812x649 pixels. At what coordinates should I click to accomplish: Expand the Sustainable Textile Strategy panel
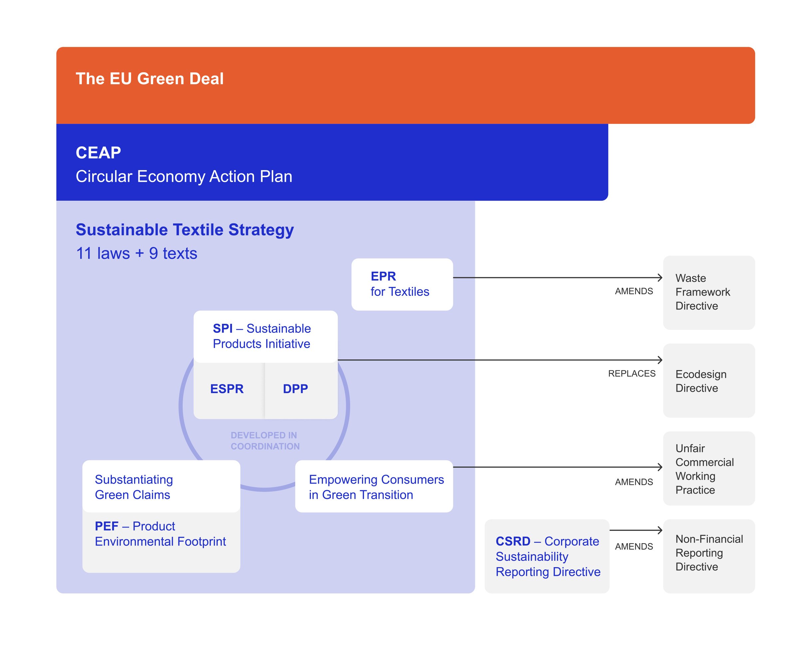pyautogui.click(x=185, y=230)
